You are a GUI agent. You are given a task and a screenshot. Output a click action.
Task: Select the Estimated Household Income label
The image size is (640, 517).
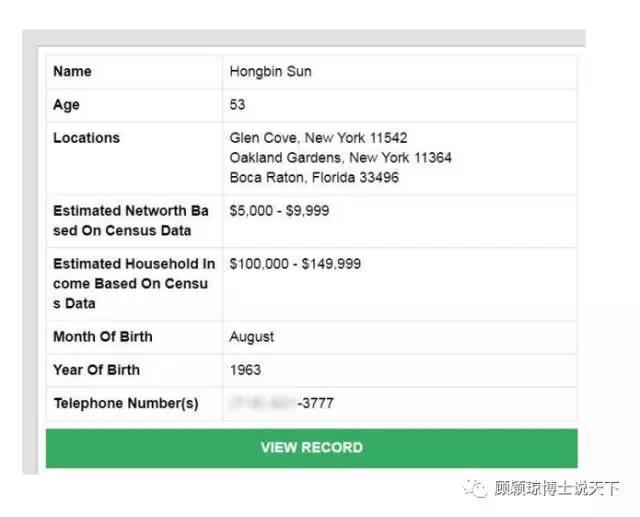click(133, 284)
